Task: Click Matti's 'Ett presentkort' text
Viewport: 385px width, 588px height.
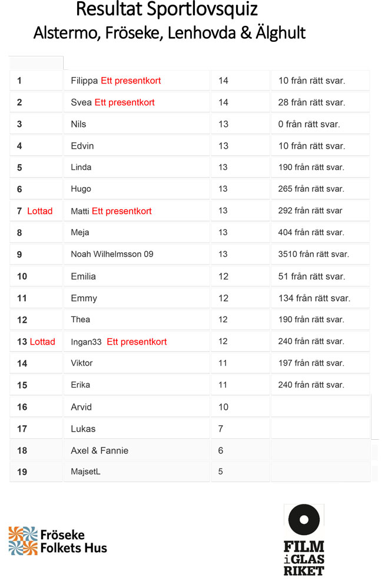Action: [x=121, y=211]
